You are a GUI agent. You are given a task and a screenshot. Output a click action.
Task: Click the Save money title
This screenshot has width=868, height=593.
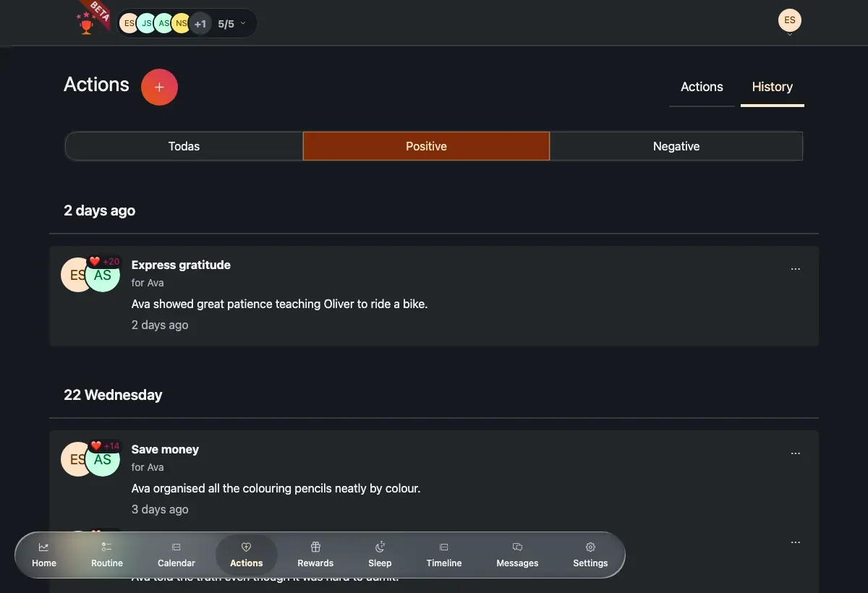pos(165,449)
